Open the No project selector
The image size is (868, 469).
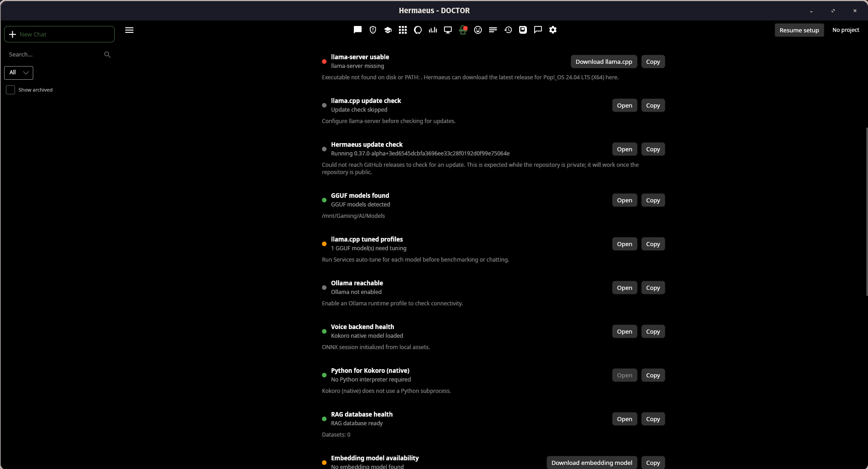tap(846, 30)
